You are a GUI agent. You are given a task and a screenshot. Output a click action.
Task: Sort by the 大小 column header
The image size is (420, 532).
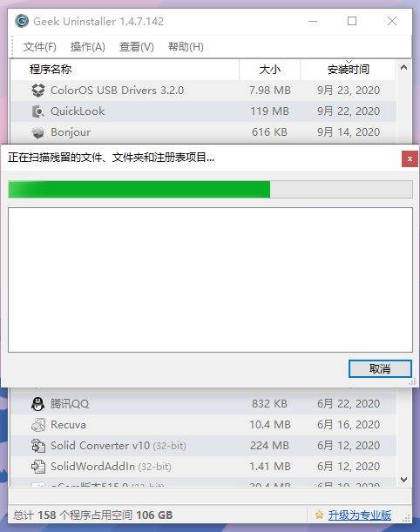[269, 70]
